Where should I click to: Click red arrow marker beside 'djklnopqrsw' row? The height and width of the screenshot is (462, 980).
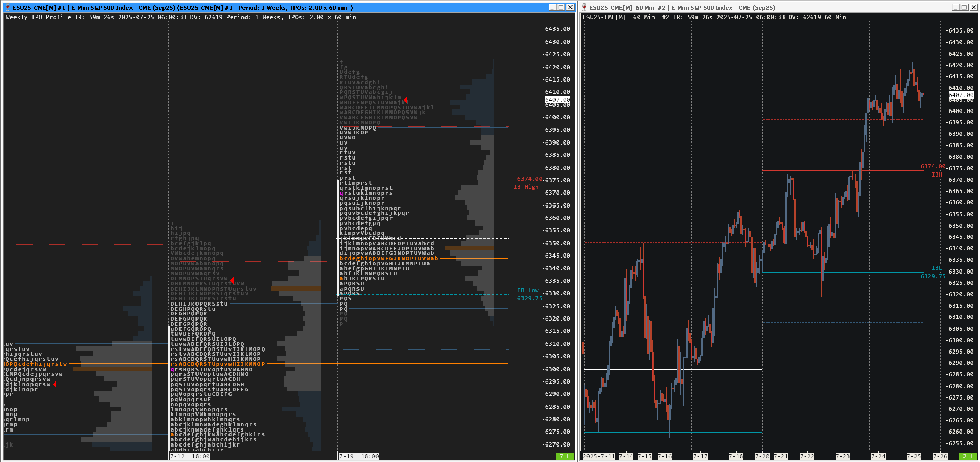[55, 384]
